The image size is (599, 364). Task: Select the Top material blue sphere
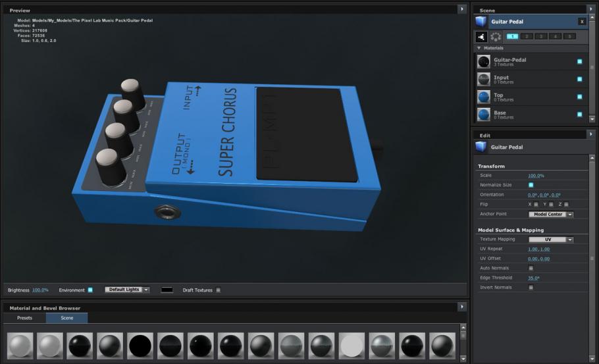point(484,97)
